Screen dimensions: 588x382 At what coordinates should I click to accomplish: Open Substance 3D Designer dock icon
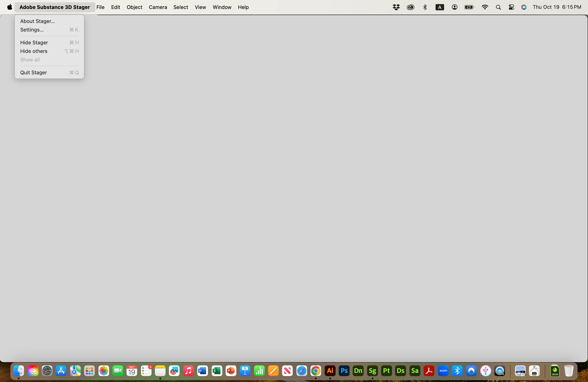click(401, 371)
